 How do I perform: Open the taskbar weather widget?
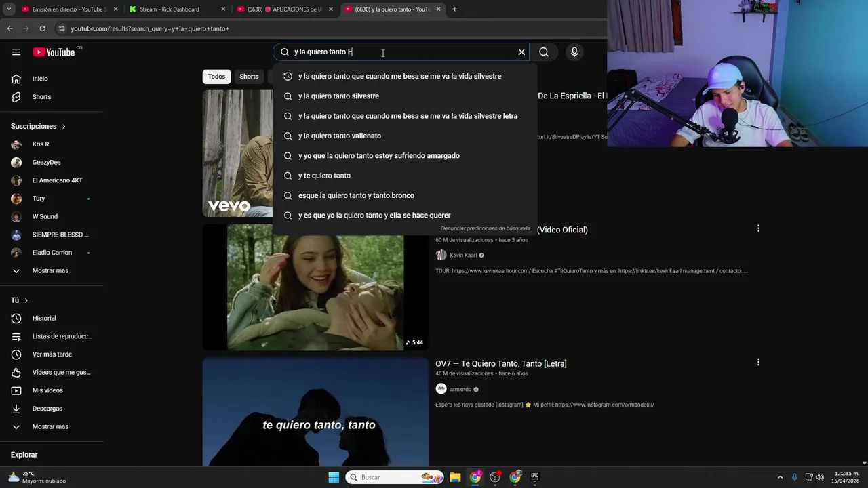(37, 477)
